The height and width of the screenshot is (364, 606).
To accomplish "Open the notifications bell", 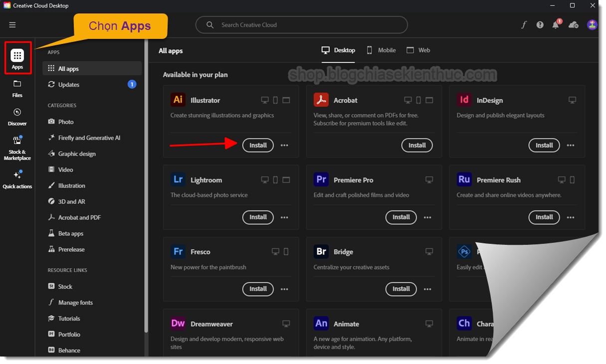I will coord(556,25).
